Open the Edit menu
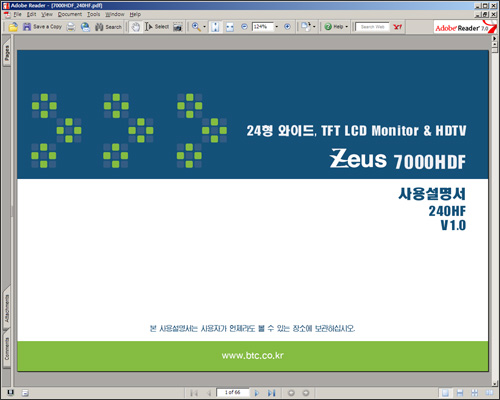500x400 pixels. pyautogui.click(x=31, y=14)
